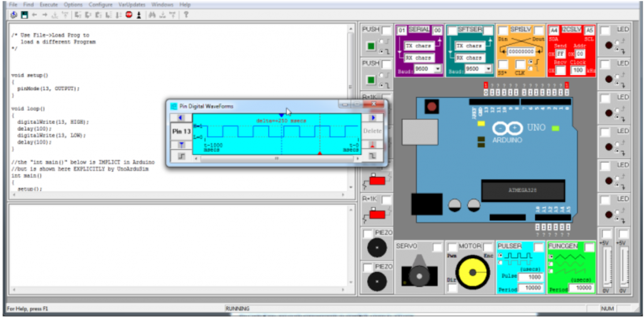
Task: Select the first pulse radio button in PULSER
Action: 501,256
